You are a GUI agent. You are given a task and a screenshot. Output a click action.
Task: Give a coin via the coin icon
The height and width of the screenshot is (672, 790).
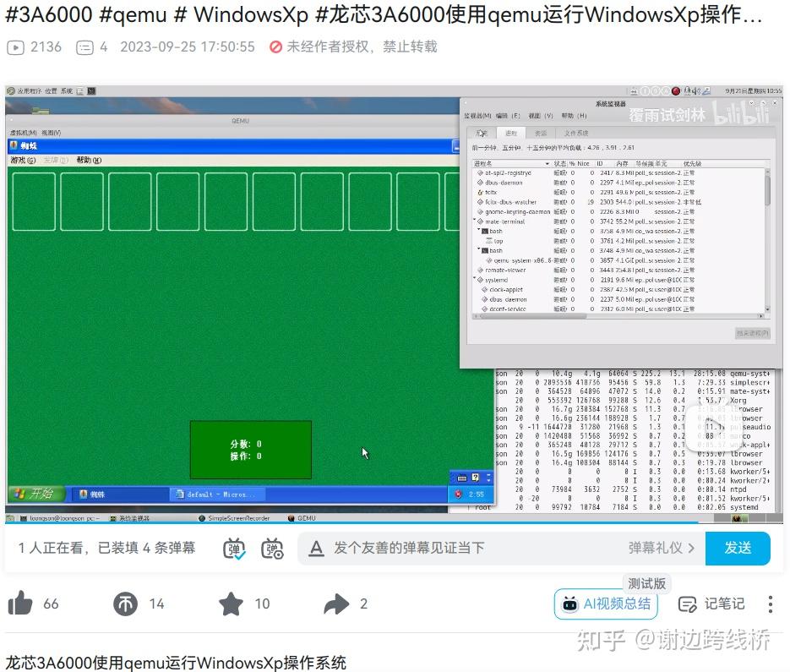(x=125, y=604)
